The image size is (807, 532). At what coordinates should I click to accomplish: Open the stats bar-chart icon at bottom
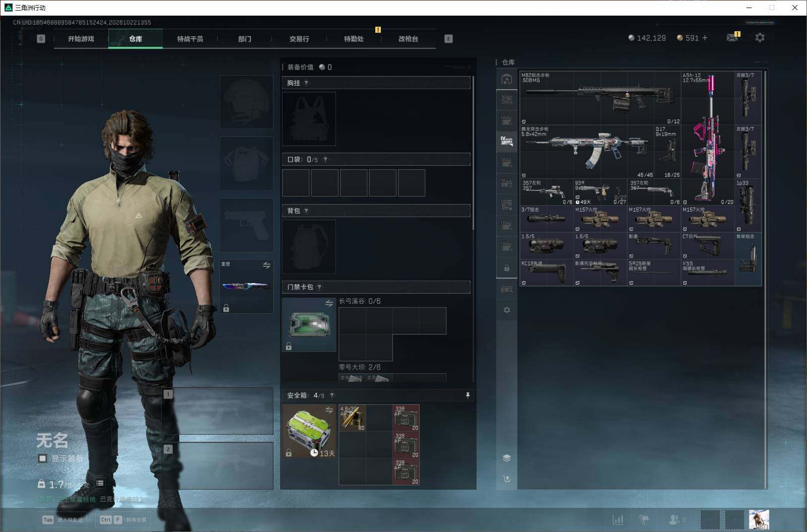click(618, 519)
